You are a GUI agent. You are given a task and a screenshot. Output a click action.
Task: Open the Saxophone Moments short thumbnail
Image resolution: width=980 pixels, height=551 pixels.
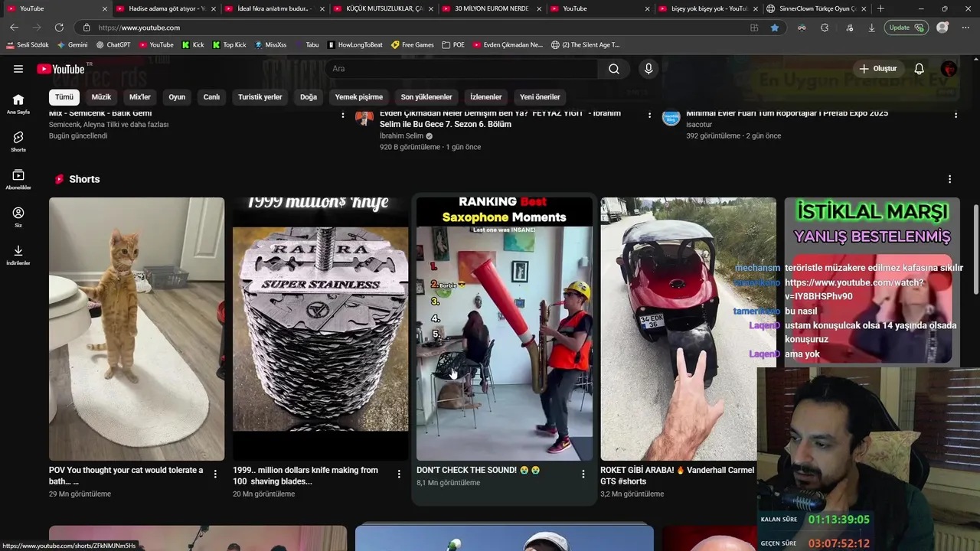tap(505, 329)
